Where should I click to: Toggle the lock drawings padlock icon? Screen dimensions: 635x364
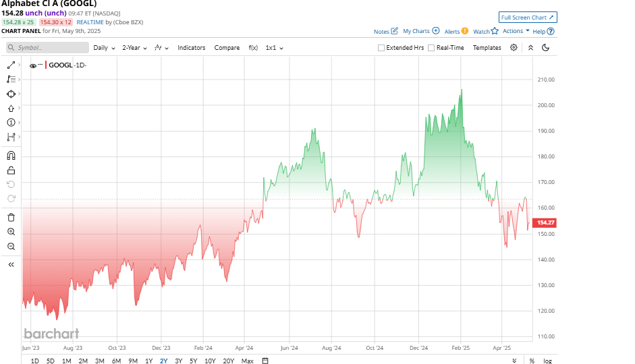(11, 171)
